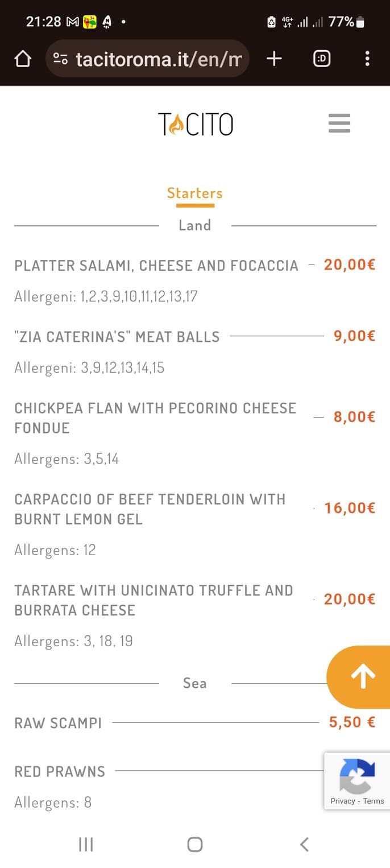This screenshot has height=868, width=390.
Task: Open the Privacy link in the reCAPTCHA badge
Action: [341, 801]
